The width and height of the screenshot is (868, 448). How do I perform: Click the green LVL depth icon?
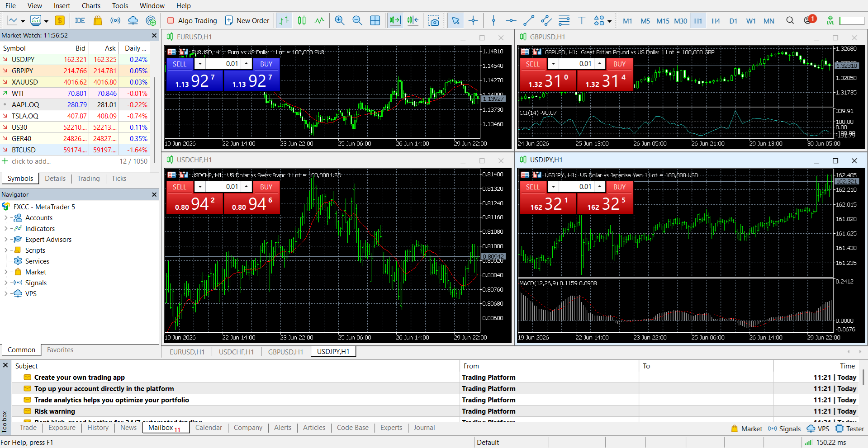[x=830, y=20]
